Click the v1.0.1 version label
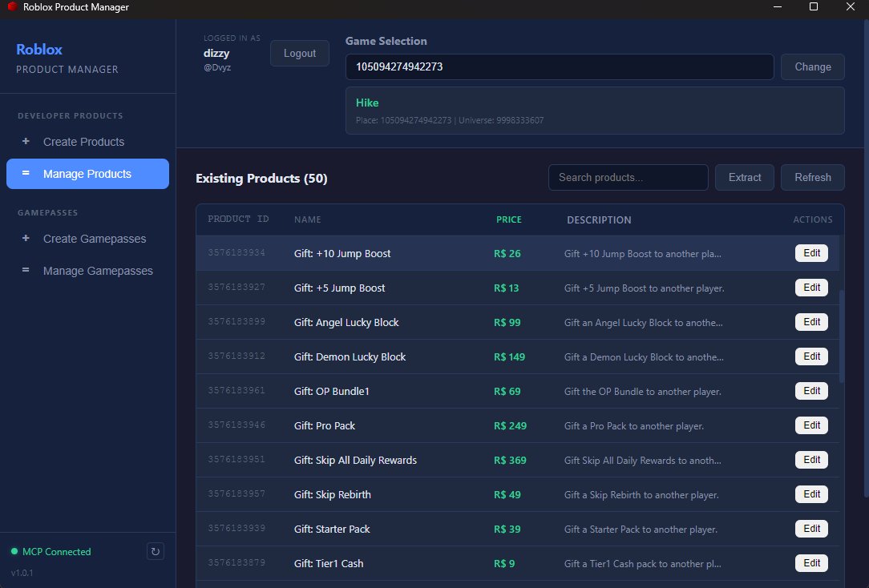Image resolution: width=869 pixels, height=588 pixels. [x=22, y=573]
